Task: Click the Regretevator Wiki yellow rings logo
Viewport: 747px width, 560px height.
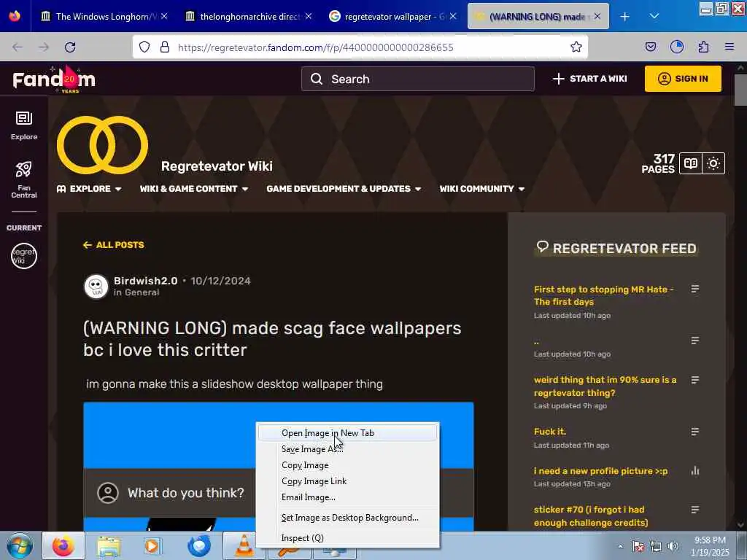Action: pos(102,145)
